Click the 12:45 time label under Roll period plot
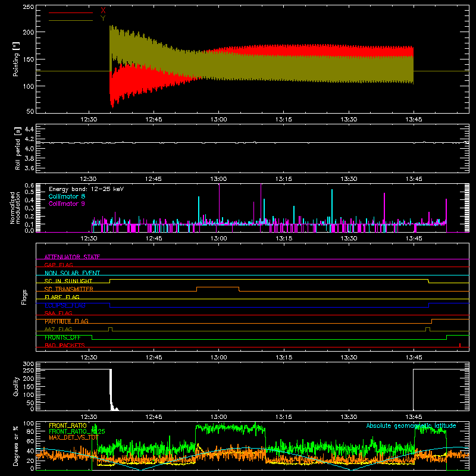 tap(154, 179)
